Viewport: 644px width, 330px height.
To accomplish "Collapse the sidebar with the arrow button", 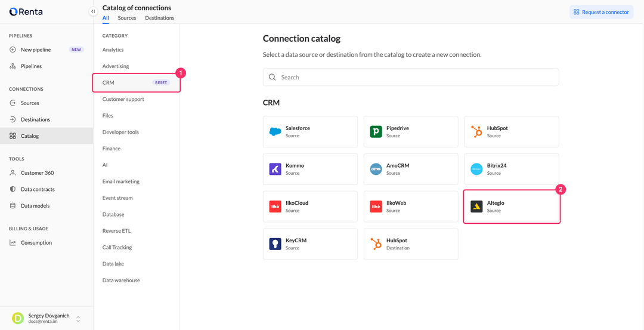I will pyautogui.click(x=93, y=11).
